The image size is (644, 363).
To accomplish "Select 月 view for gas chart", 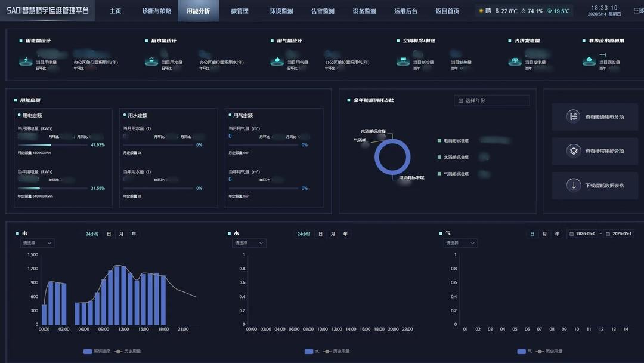I will (544, 234).
